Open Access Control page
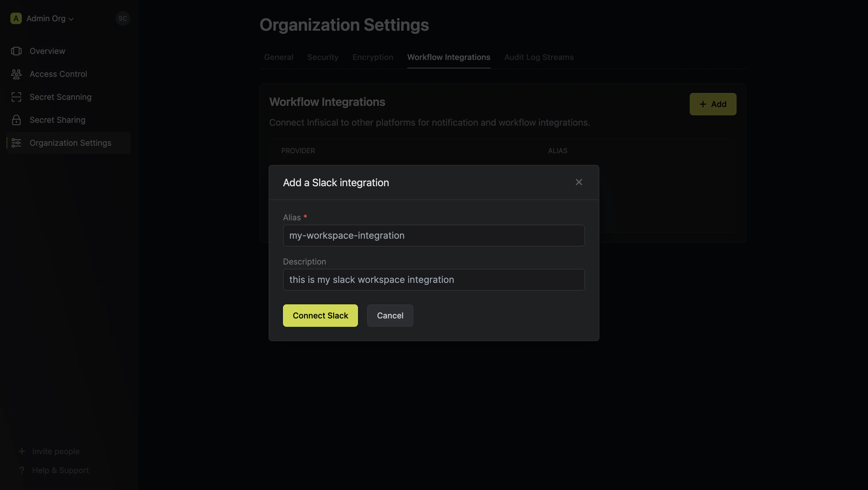This screenshot has width=868, height=490. pos(68,74)
